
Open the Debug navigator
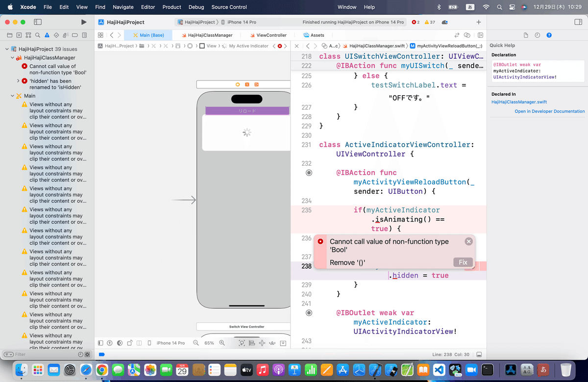click(x=66, y=35)
